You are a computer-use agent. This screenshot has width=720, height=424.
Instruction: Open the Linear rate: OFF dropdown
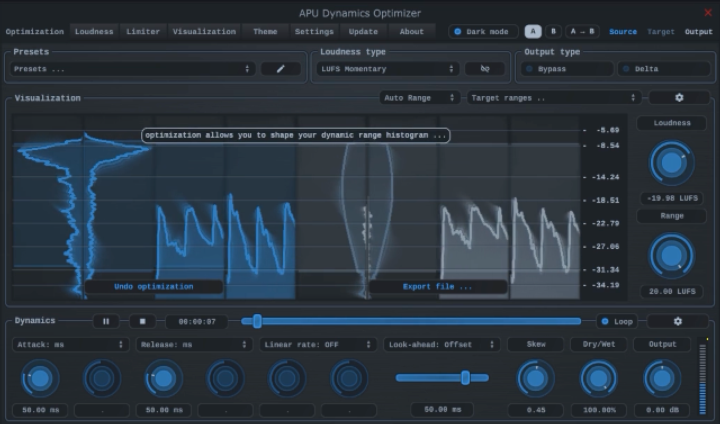[317, 345]
